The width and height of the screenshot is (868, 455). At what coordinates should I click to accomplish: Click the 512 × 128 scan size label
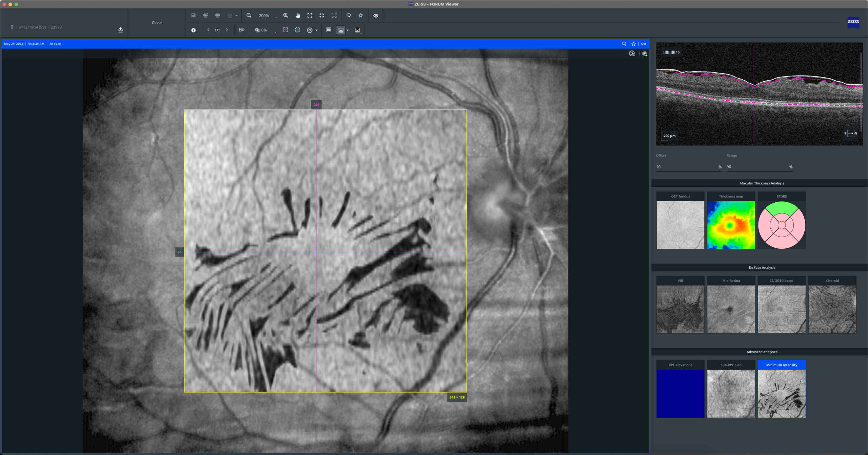pos(457,397)
